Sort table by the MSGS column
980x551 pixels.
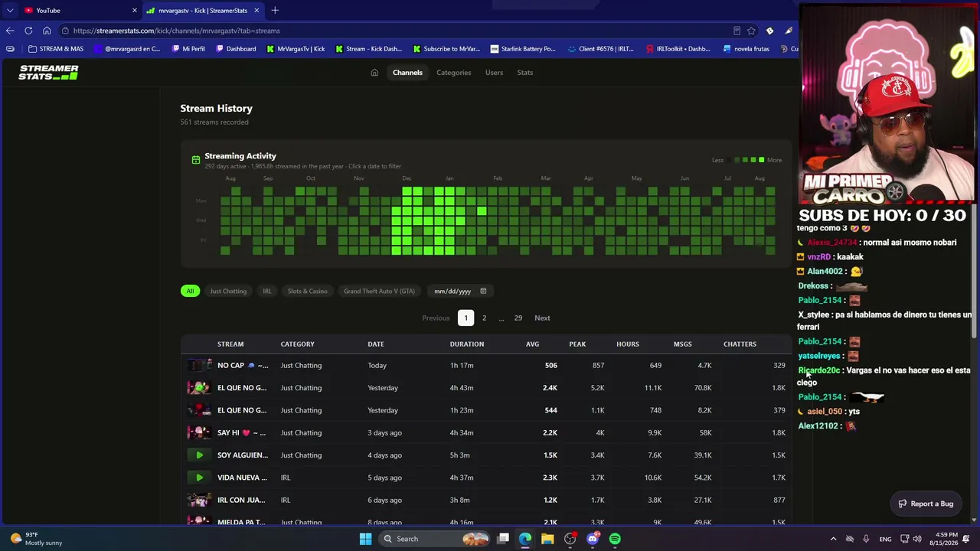682,344
